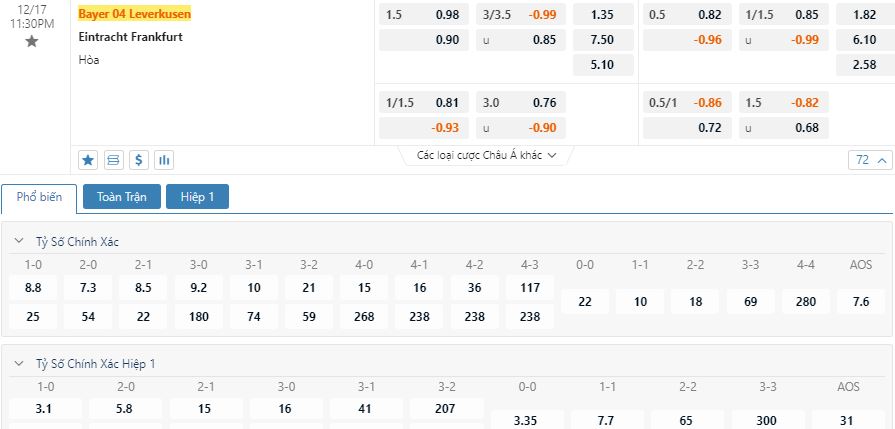Select the Hiệp 1 tab
The width and height of the screenshot is (895, 429).
tap(197, 197)
